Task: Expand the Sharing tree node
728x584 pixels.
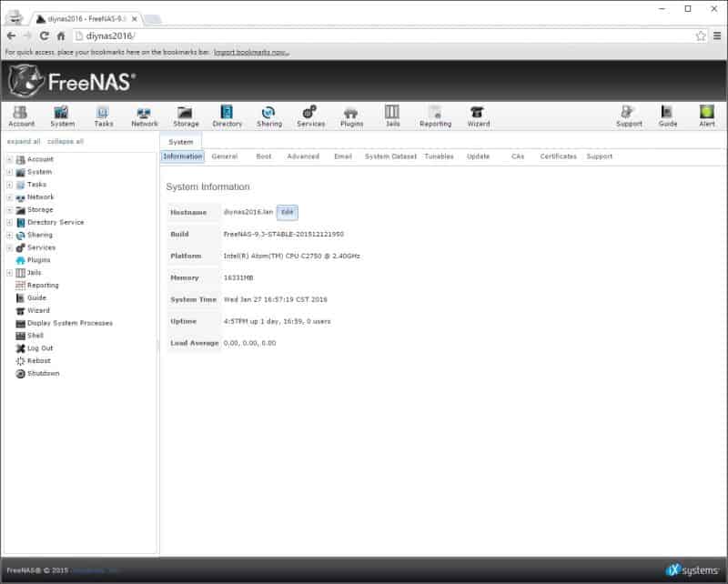Action: 9,235
